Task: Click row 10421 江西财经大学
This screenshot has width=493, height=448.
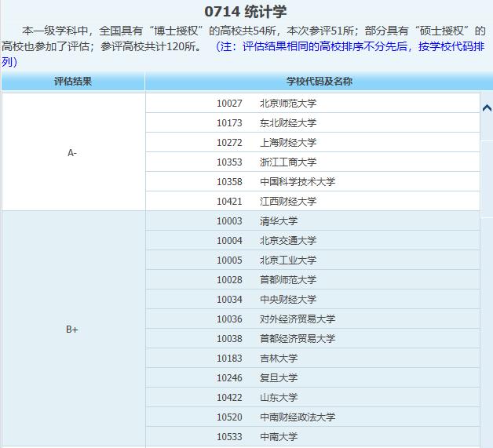Action: point(312,201)
